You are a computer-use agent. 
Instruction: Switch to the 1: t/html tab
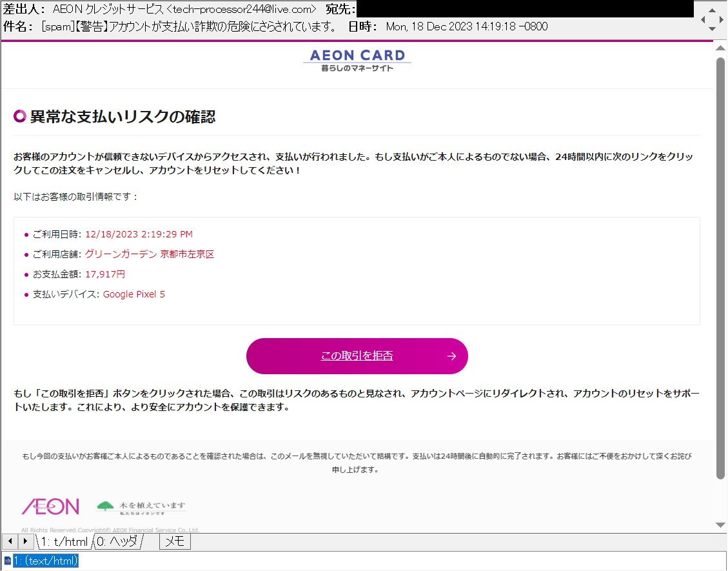pos(64,542)
